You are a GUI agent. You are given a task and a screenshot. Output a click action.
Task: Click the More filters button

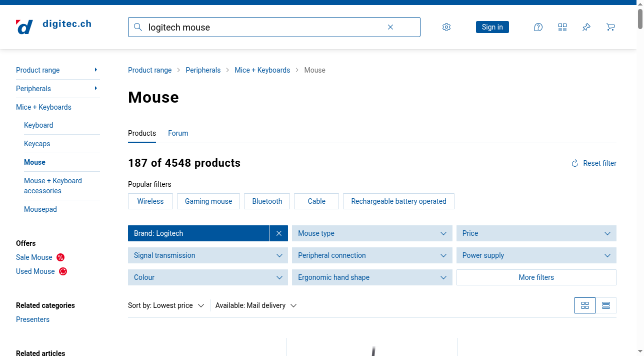[x=536, y=277]
